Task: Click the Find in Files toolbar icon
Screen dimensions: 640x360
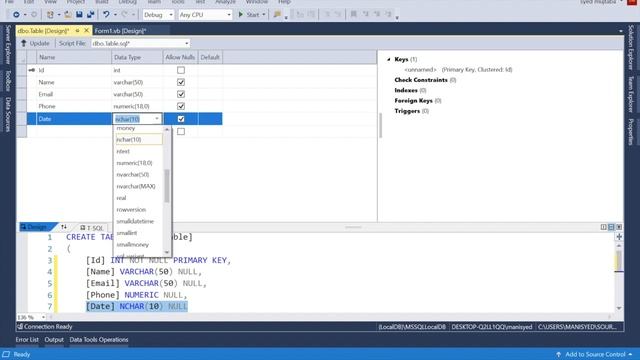Action: point(277,15)
